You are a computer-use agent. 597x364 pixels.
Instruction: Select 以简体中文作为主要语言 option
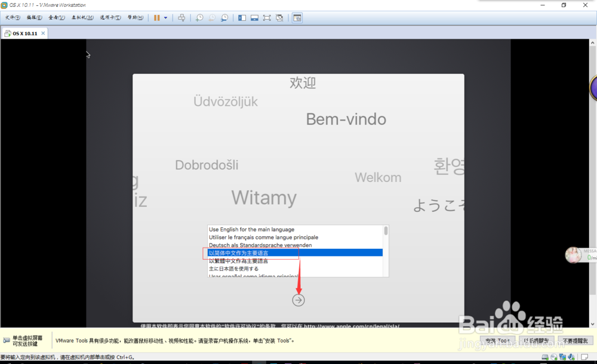click(x=295, y=253)
